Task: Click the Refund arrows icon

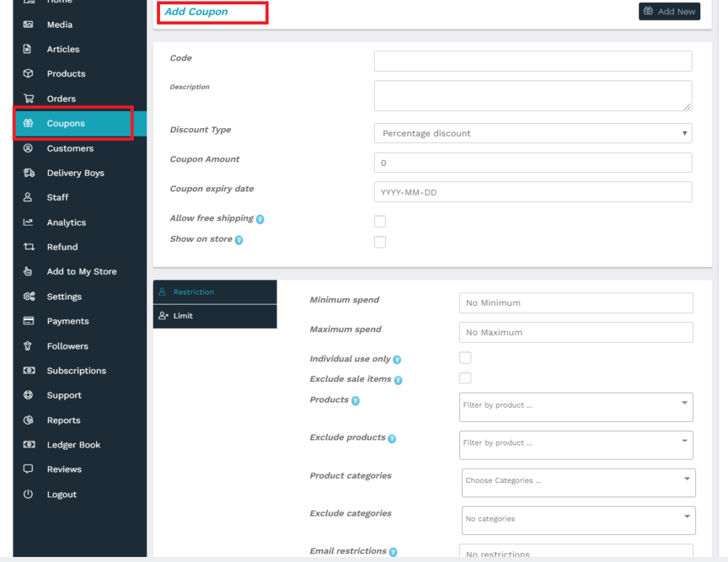Action: (x=28, y=247)
